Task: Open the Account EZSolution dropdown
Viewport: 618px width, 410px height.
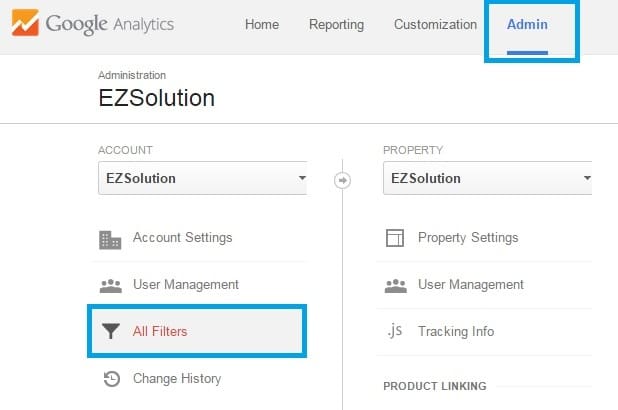Action: [x=203, y=178]
